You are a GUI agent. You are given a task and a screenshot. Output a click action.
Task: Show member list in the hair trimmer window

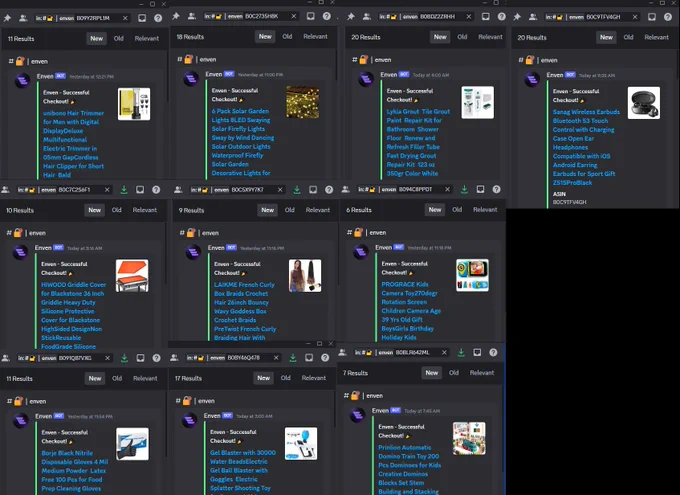(x=23, y=18)
